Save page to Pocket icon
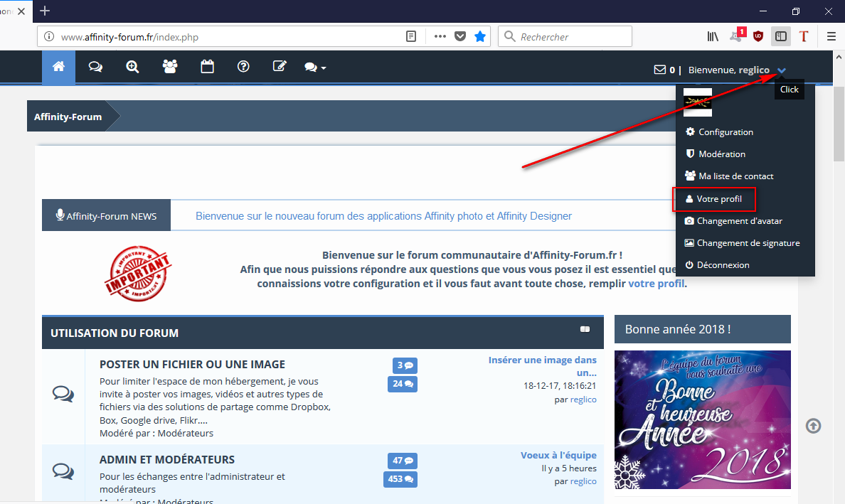 point(459,37)
